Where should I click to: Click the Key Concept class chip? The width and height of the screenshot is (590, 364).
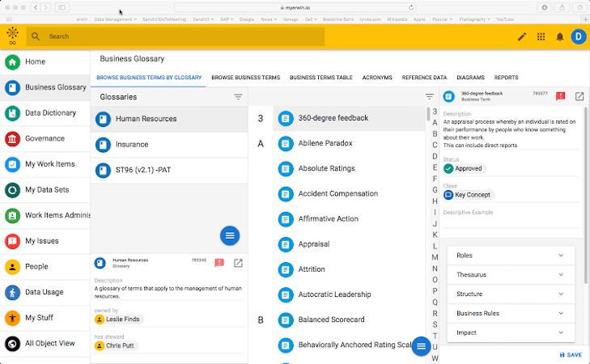click(469, 195)
